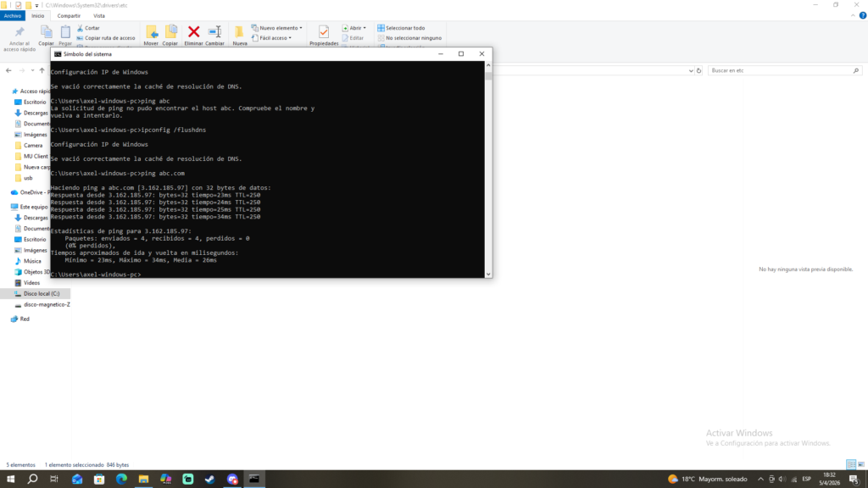
Task: Open the Abrir dropdown arrow
Action: [x=364, y=28]
